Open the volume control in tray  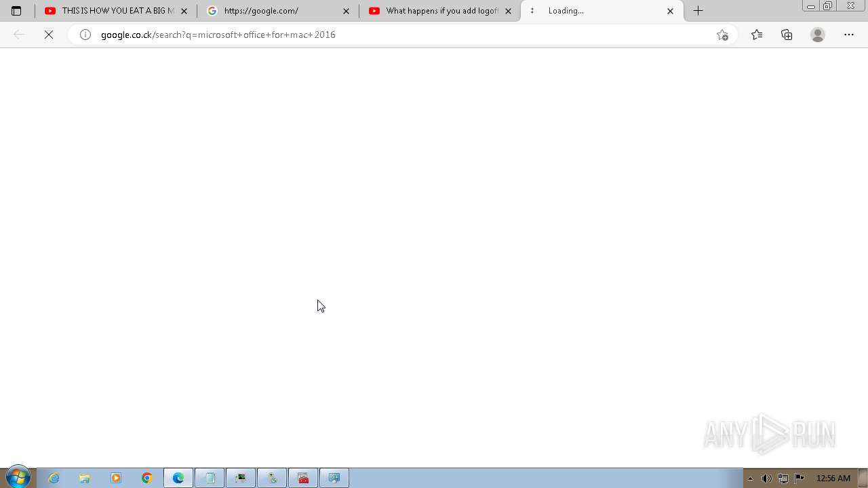click(766, 479)
